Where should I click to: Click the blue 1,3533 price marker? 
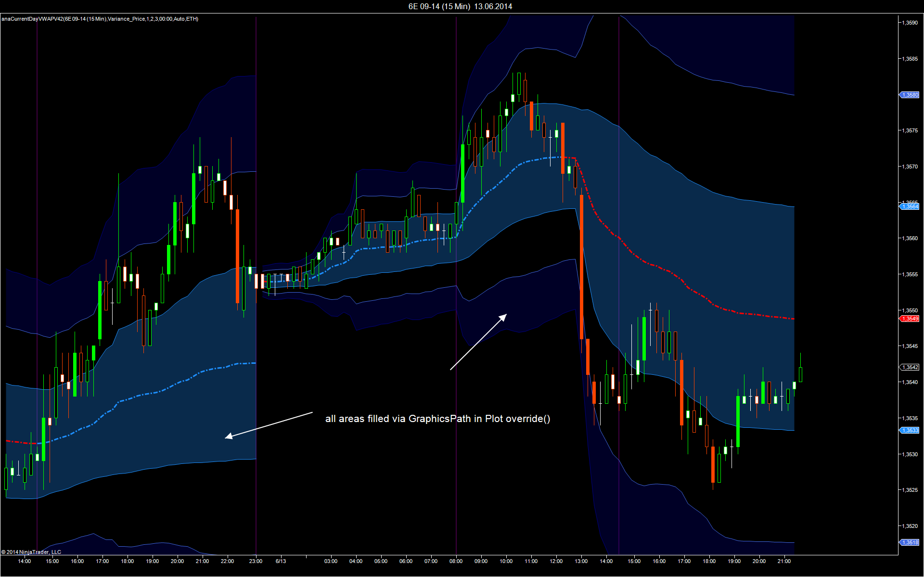click(x=910, y=430)
